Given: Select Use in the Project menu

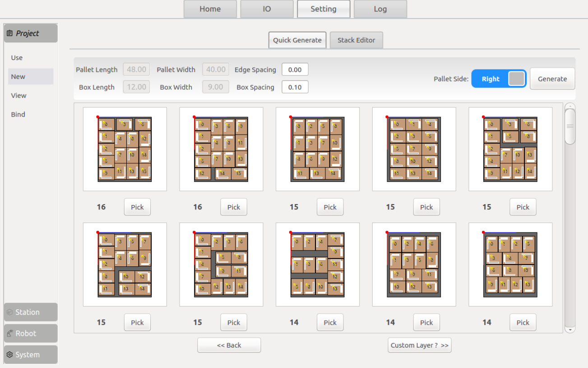Looking at the screenshot, I should [31, 58].
